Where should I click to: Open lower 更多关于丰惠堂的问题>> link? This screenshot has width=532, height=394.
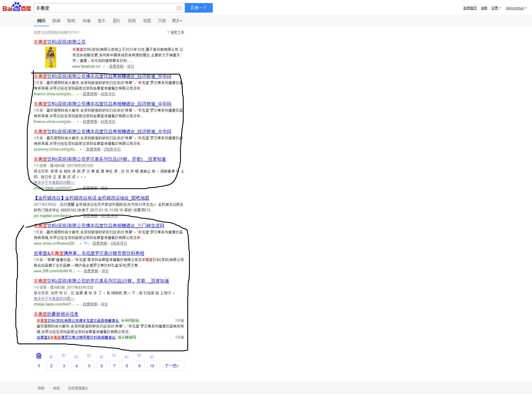54,299
